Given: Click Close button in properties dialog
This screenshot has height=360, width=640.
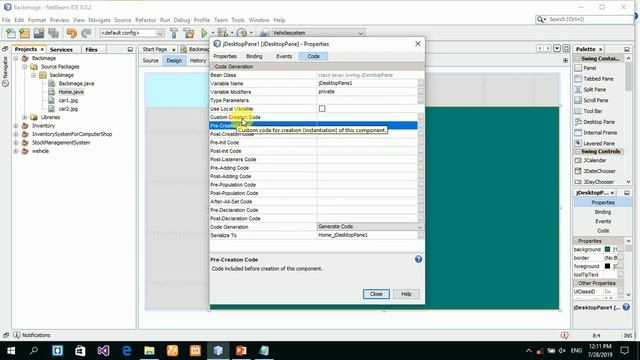Looking at the screenshot, I should click(x=376, y=294).
